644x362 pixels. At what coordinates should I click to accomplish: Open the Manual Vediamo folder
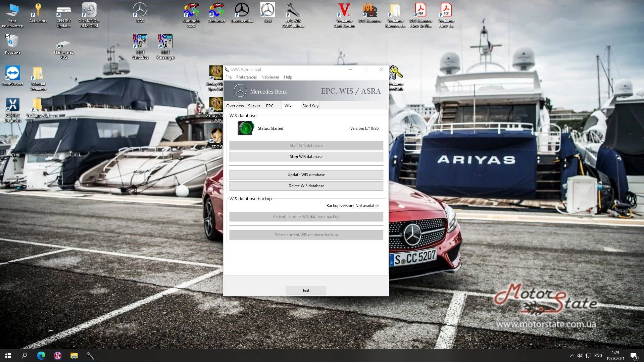point(38,78)
